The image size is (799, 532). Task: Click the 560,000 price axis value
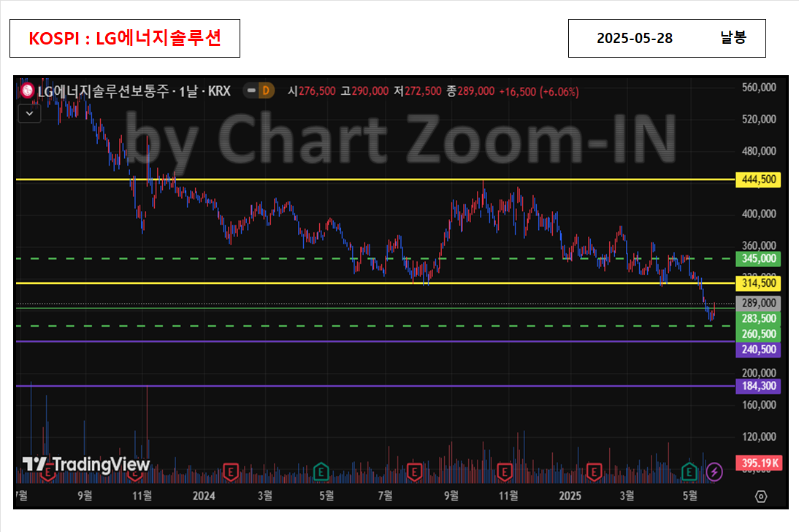[759, 88]
